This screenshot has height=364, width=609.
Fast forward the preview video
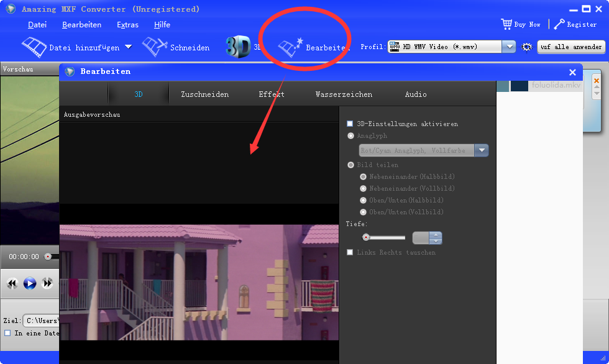[x=47, y=283]
